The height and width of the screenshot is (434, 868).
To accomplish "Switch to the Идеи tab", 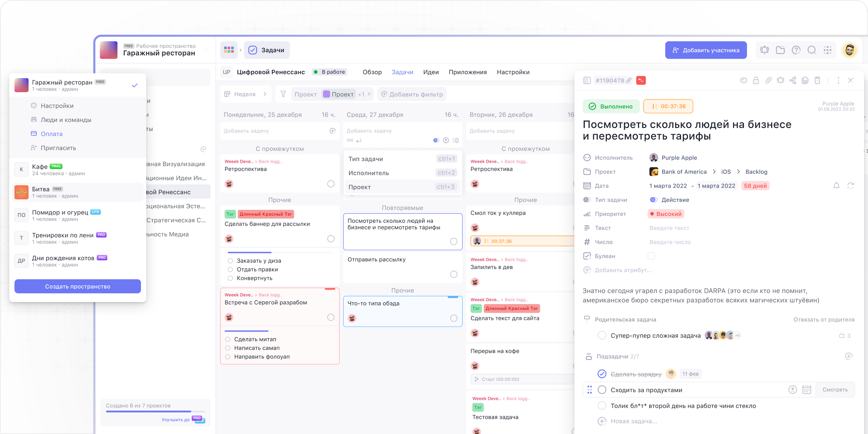I will click(x=431, y=72).
